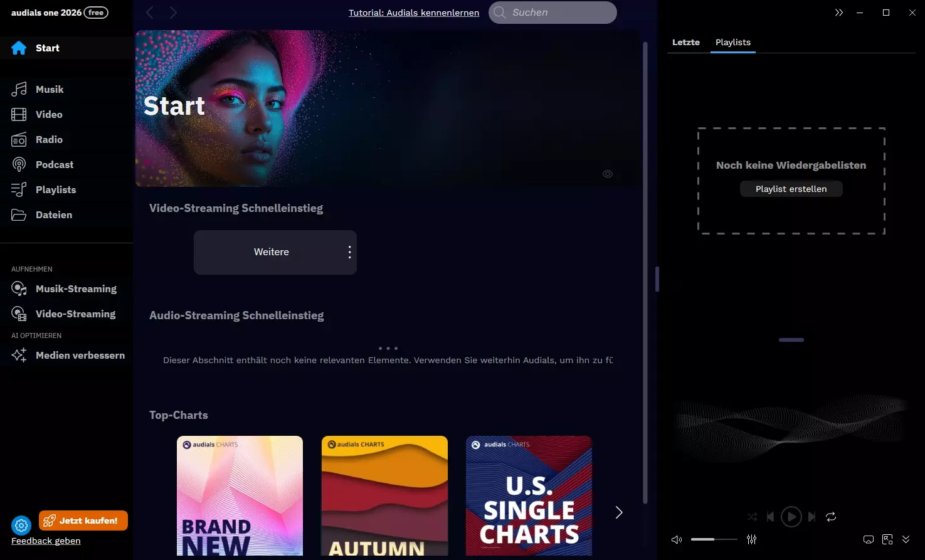The width and height of the screenshot is (925, 560).
Task: Open the Autumn charts cover
Action: (x=384, y=495)
